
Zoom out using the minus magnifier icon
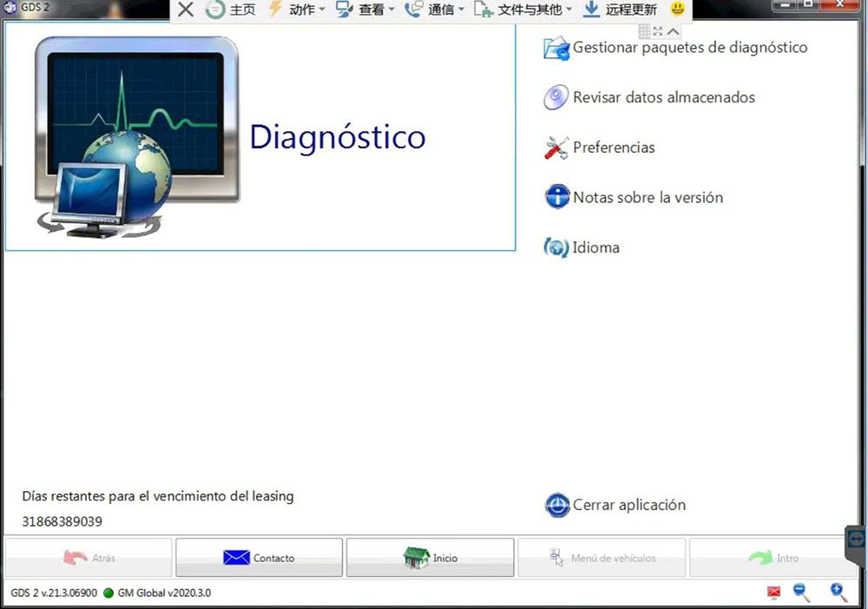pyautogui.click(x=801, y=593)
